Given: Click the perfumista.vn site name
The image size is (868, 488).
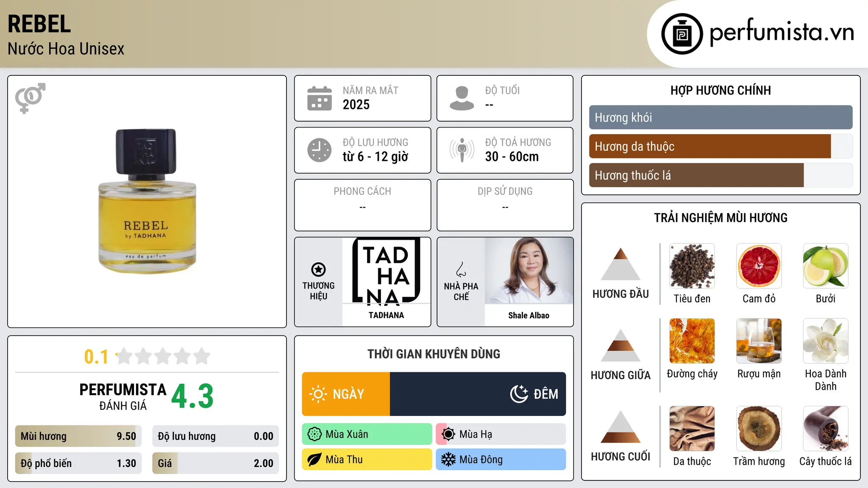Looking at the screenshot, I should 782,32.
